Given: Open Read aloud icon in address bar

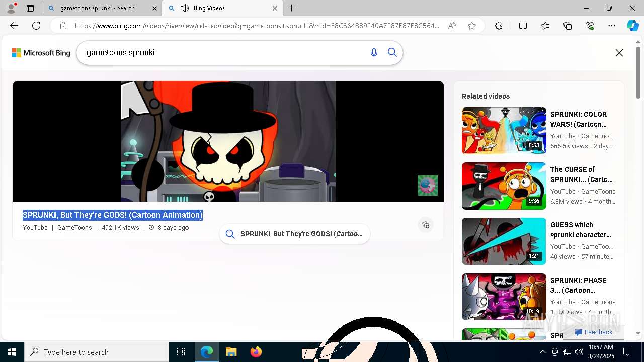Looking at the screenshot, I should point(452,26).
